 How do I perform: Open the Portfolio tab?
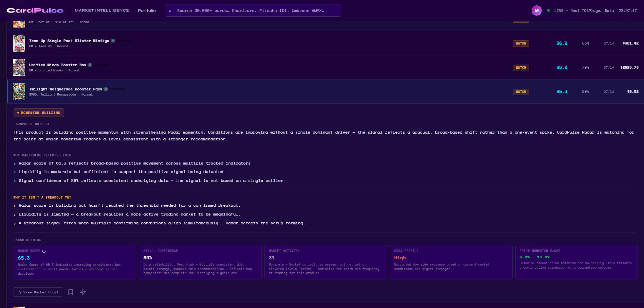click(147, 11)
